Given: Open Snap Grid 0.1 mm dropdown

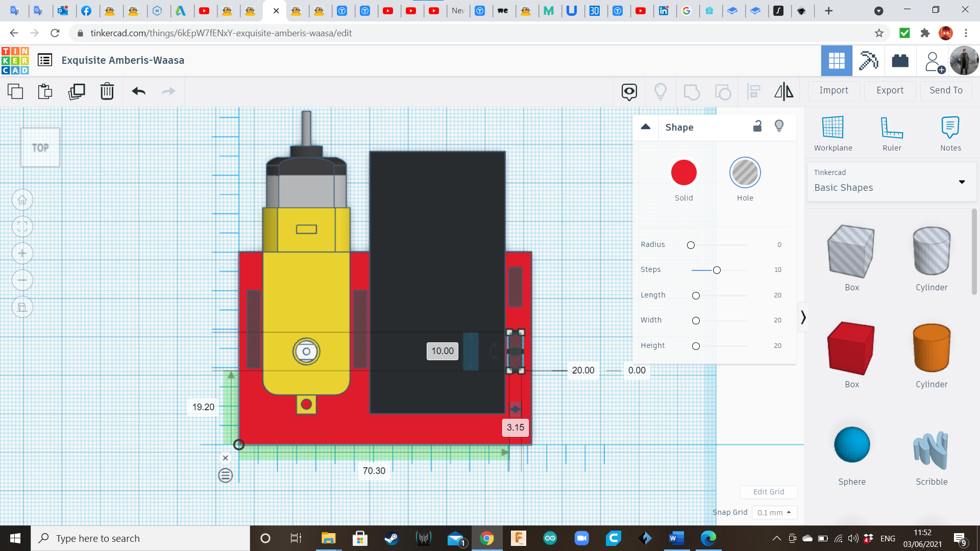Looking at the screenshot, I should (774, 512).
